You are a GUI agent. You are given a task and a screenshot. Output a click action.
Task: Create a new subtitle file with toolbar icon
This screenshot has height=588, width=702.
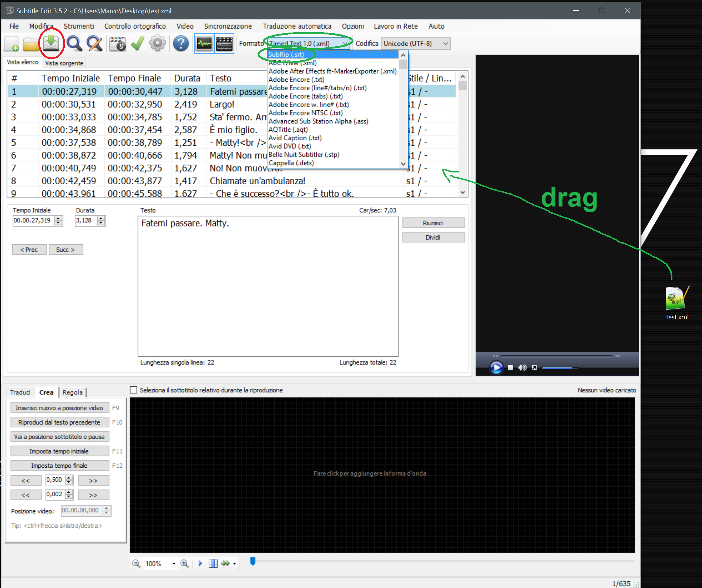pyautogui.click(x=12, y=44)
